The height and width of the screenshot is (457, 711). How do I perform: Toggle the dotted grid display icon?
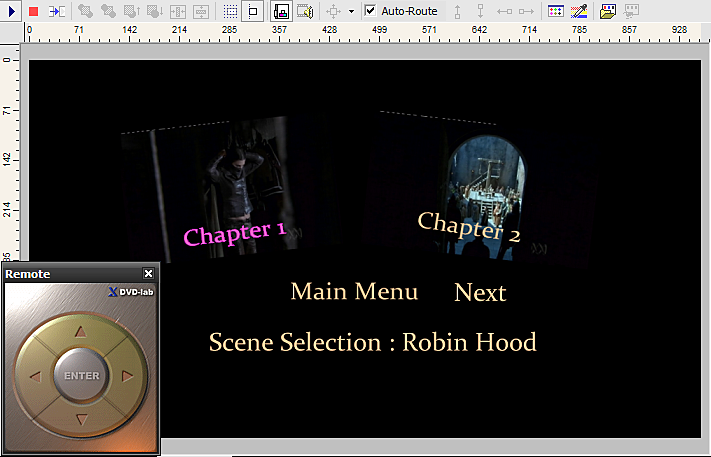230,11
